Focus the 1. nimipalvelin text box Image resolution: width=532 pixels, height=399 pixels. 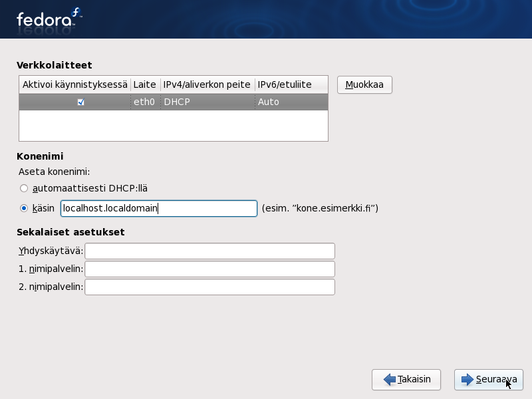pyautogui.click(x=209, y=269)
